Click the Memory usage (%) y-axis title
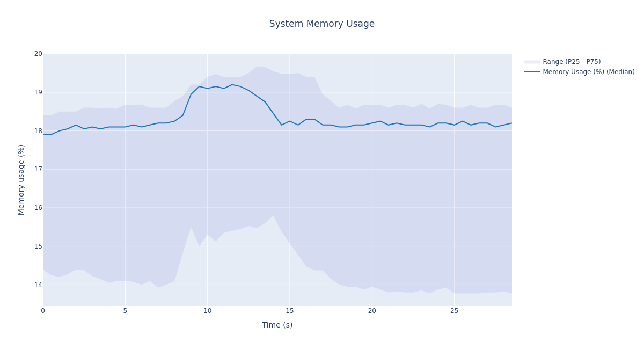The height and width of the screenshot is (349, 644). 21,179
